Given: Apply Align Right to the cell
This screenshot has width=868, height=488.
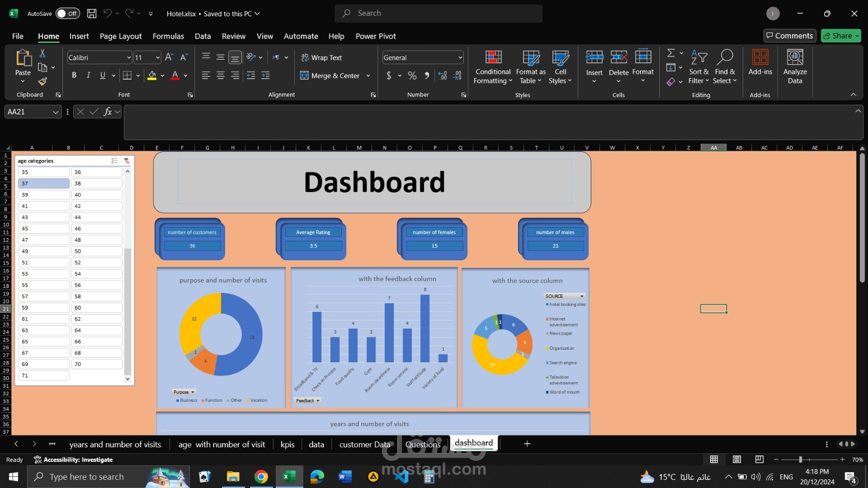Looking at the screenshot, I should (235, 75).
